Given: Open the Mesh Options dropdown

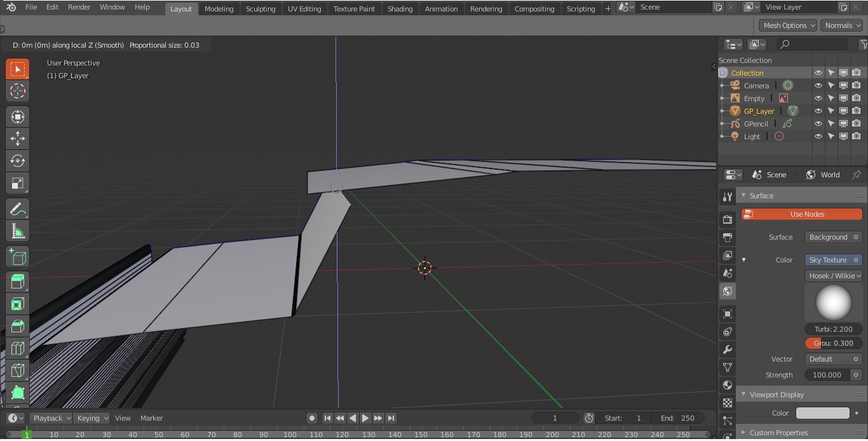Looking at the screenshot, I should [x=788, y=25].
